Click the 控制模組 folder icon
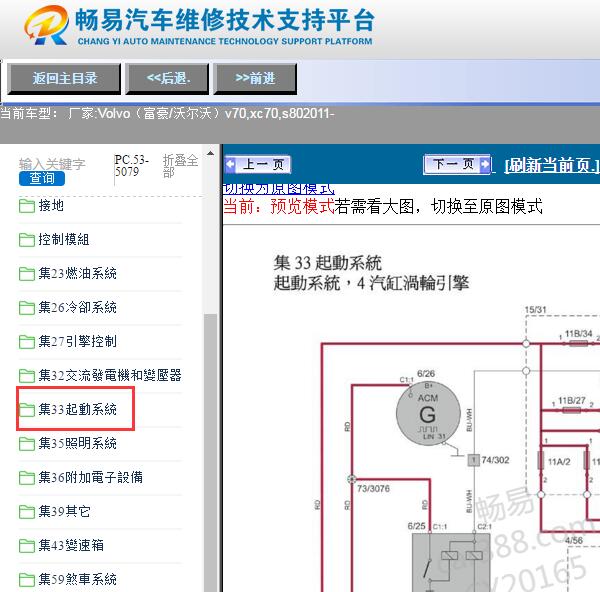The width and height of the screenshot is (600, 592). point(27,240)
